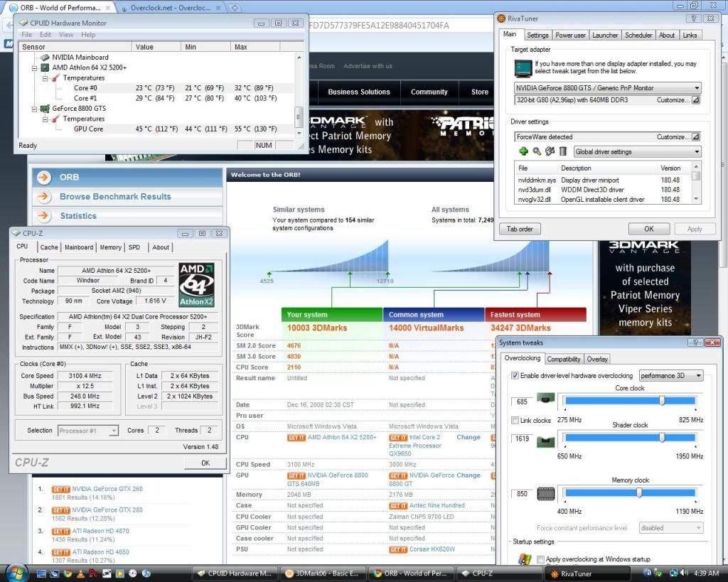728x582 pixels.
Task: Click the customize arrow icon beside ForceWare detected
Action: pos(695,137)
